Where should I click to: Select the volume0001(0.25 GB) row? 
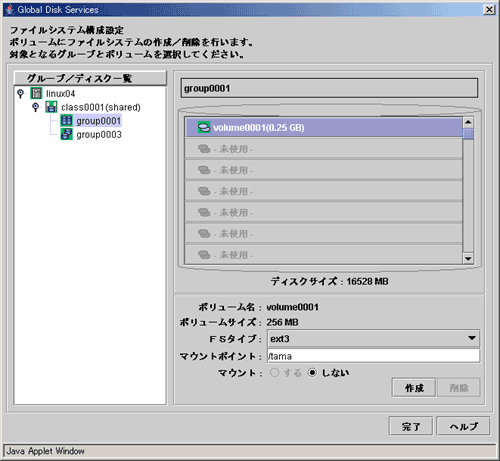click(324, 127)
